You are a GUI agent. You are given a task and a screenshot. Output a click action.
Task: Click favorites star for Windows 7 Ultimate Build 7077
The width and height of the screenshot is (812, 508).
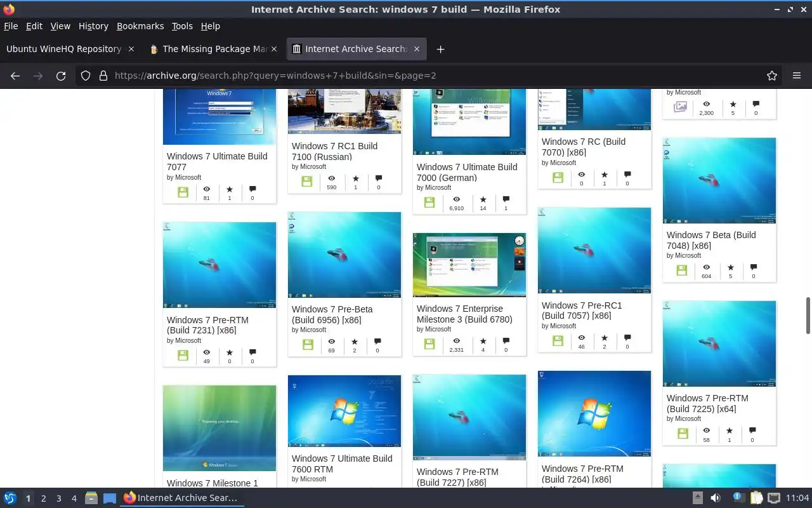230,189
